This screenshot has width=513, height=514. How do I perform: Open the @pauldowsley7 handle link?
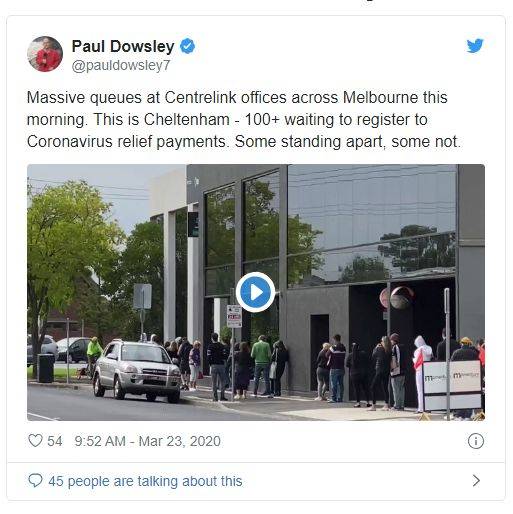point(121,65)
